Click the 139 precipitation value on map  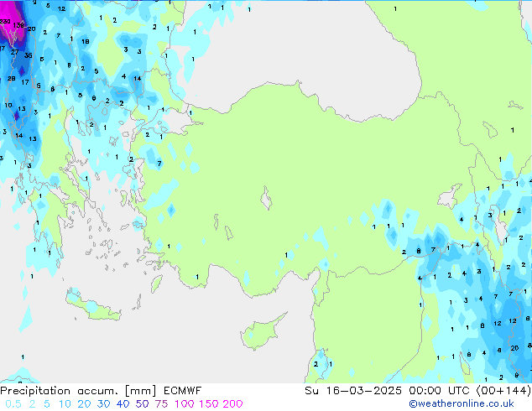click(x=18, y=25)
